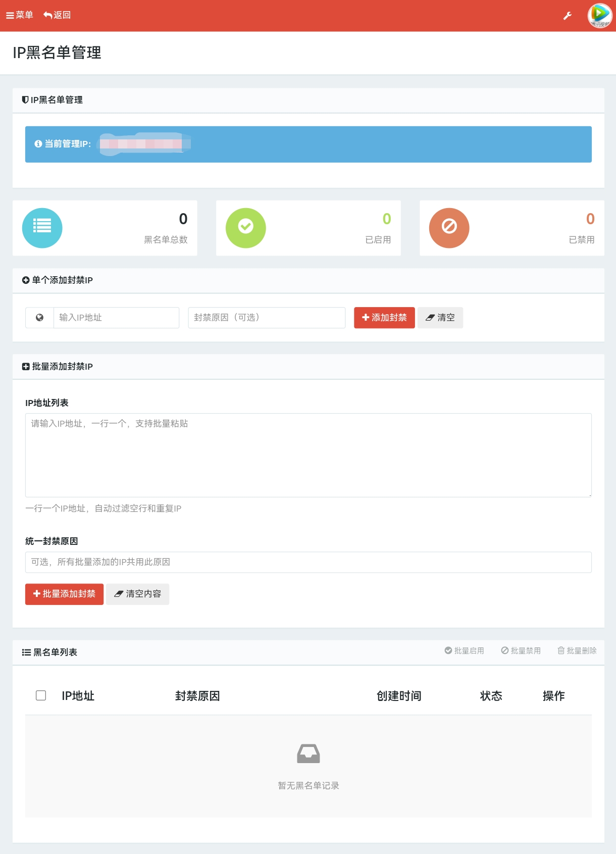Open the wrench settings icon
The height and width of the screenshot is (854, 616).
point(568,16)
